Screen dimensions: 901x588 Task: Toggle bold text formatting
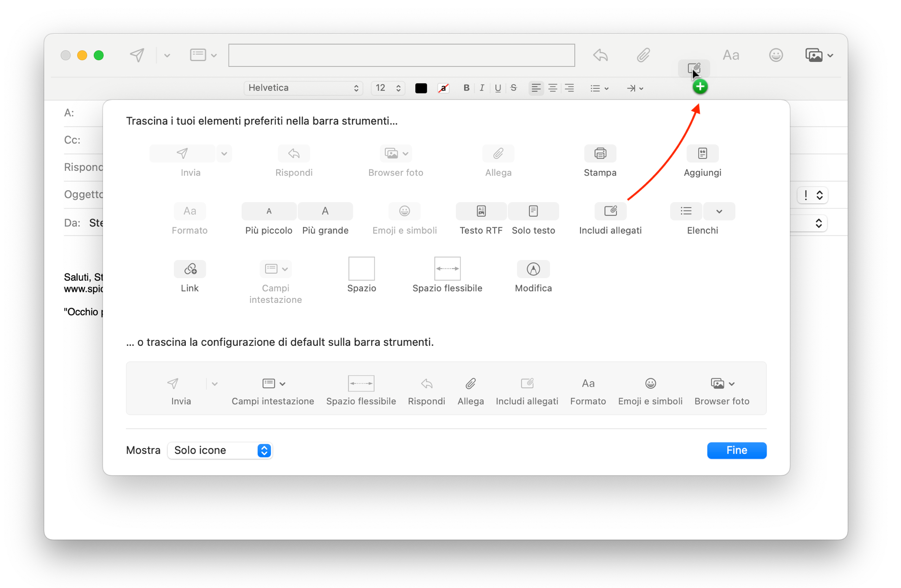[x=466, y=88]
